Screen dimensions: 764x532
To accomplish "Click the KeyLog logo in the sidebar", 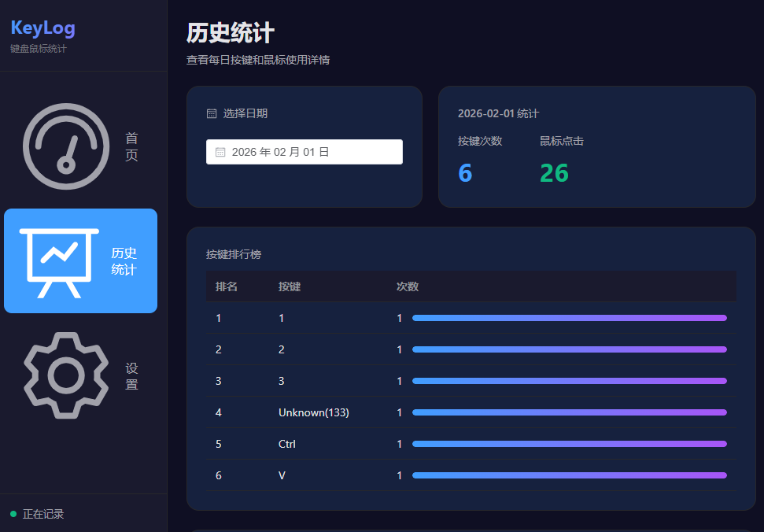I will click(x=42, y=28).
